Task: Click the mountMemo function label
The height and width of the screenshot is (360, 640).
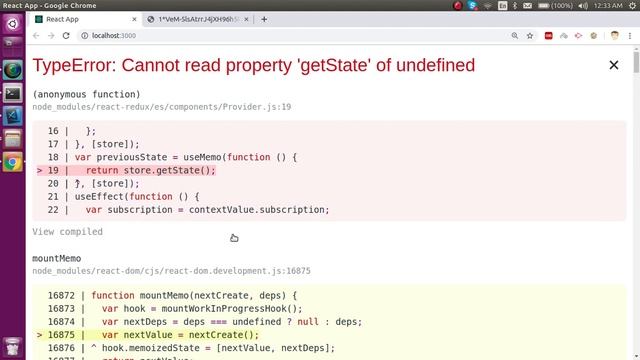Action: [x=56, y=258]
